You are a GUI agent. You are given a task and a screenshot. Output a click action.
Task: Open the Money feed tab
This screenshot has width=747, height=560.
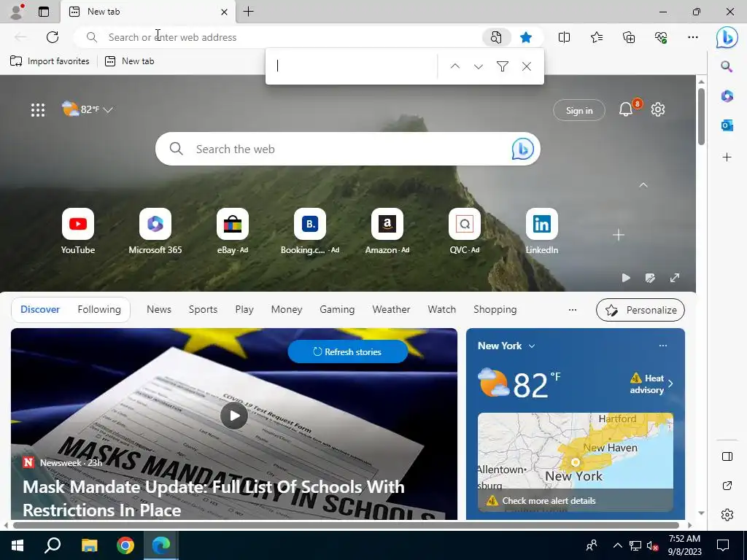pos(286,309)
